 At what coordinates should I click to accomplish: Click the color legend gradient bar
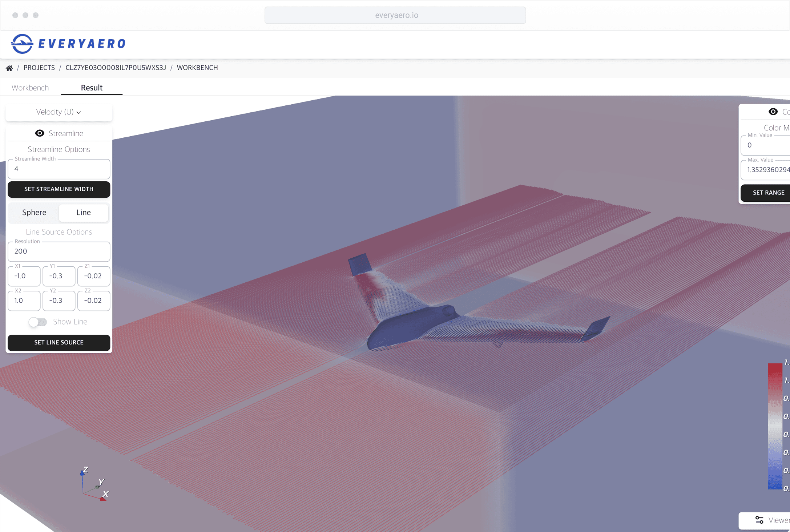coord(775,426)
